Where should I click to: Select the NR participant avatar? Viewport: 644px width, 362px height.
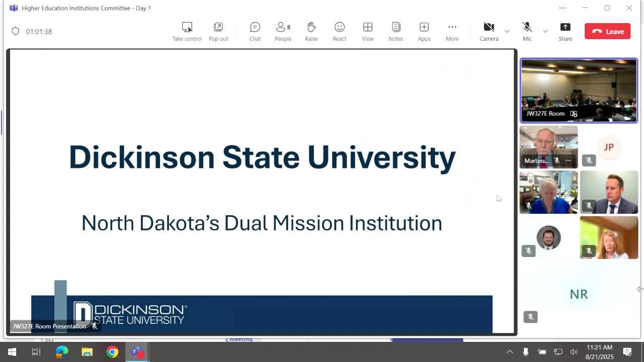pos(579,294)
